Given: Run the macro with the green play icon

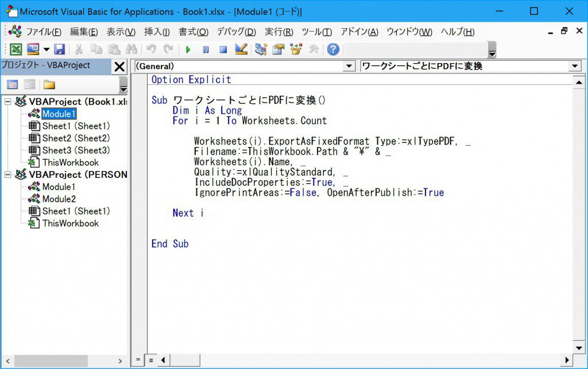Looking at the screenshot, I should coord(188,49).
